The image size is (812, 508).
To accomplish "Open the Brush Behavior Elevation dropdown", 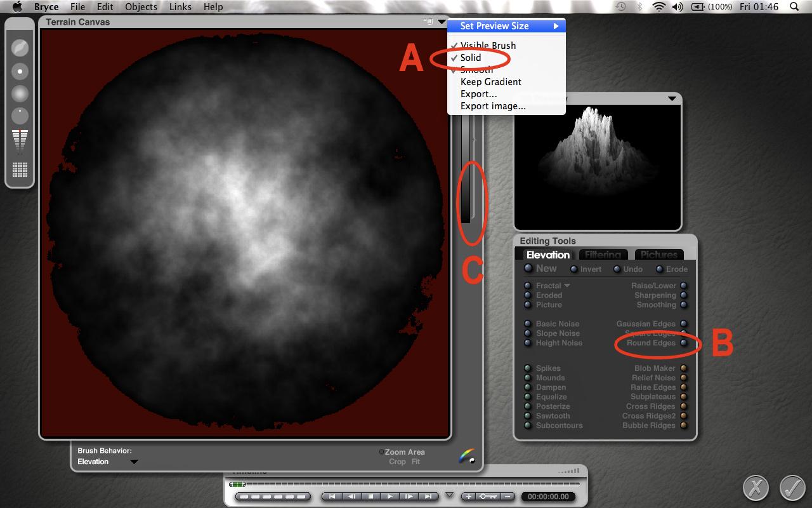I will [x=134, y=462].
